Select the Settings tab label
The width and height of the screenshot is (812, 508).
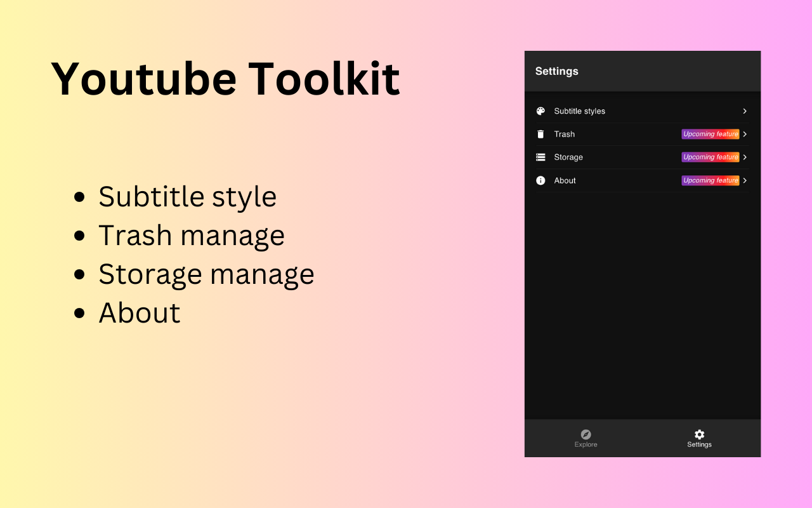point(699,444)
